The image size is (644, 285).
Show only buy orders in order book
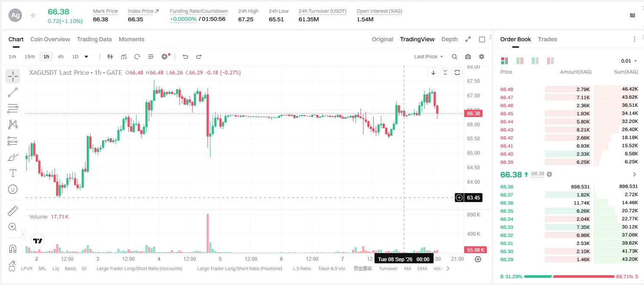535,61
